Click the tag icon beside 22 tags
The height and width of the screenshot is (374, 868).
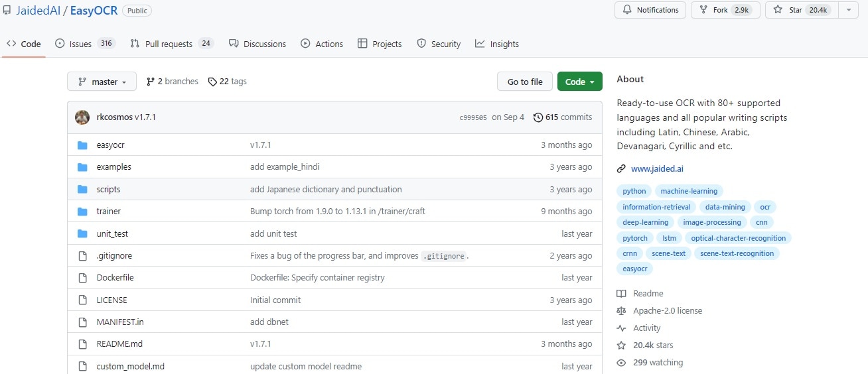(212, 82)
